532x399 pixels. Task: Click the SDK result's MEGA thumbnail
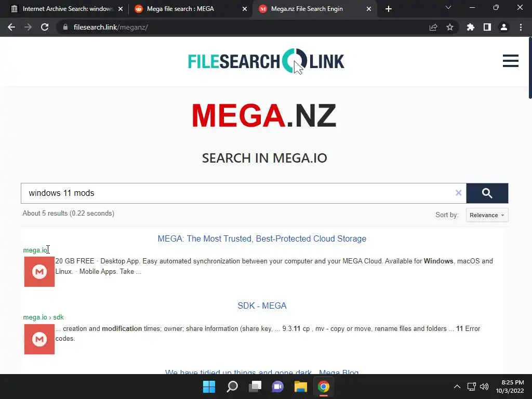pos(39,339)
